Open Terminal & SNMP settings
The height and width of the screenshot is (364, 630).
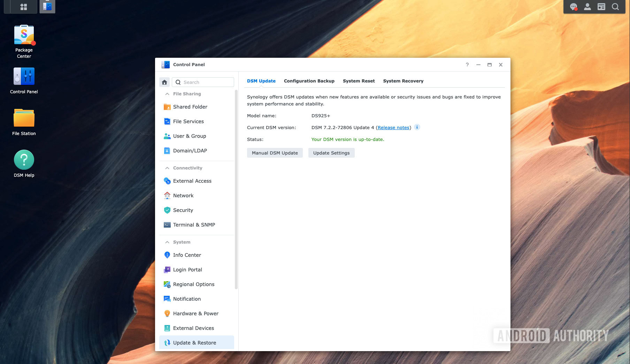click(x=194, y=225)
